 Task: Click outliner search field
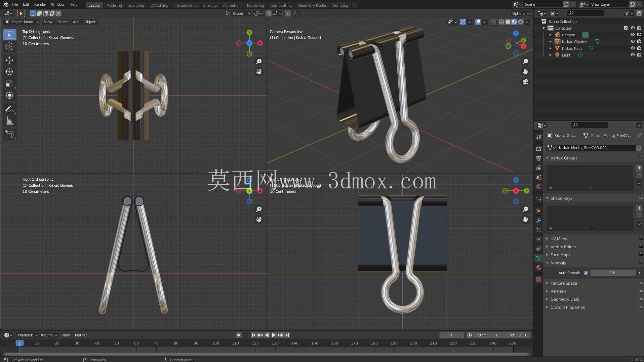(586, 13)
